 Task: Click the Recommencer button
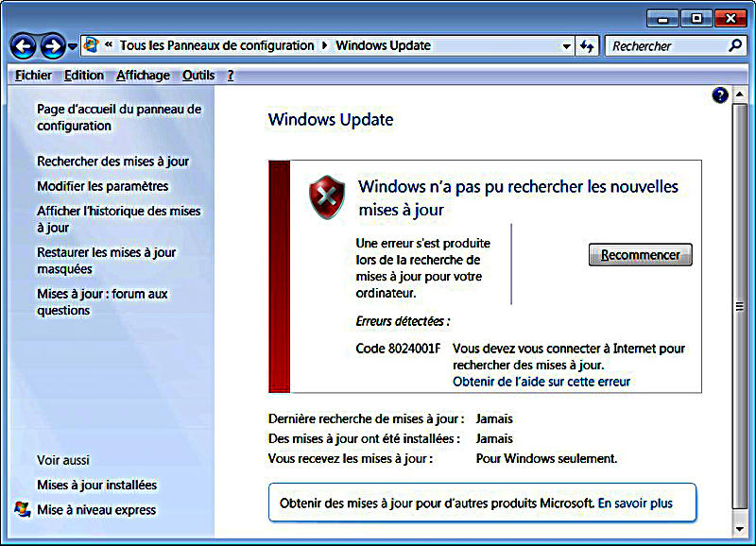tap(641, 254)
